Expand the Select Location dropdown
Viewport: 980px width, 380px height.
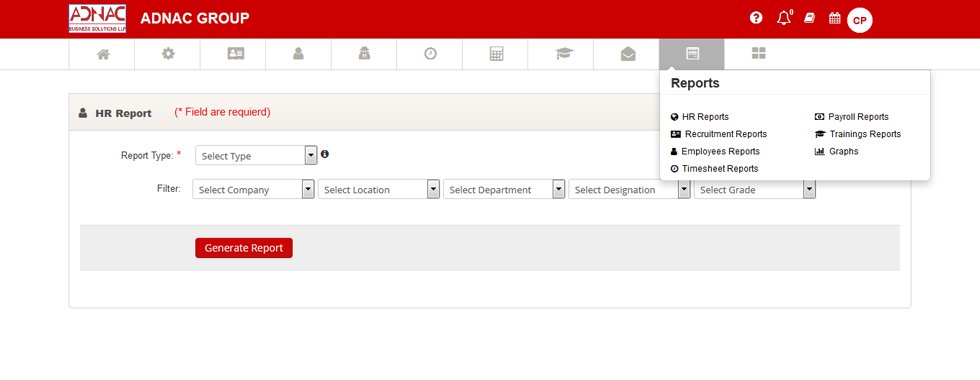pos(379,189)
